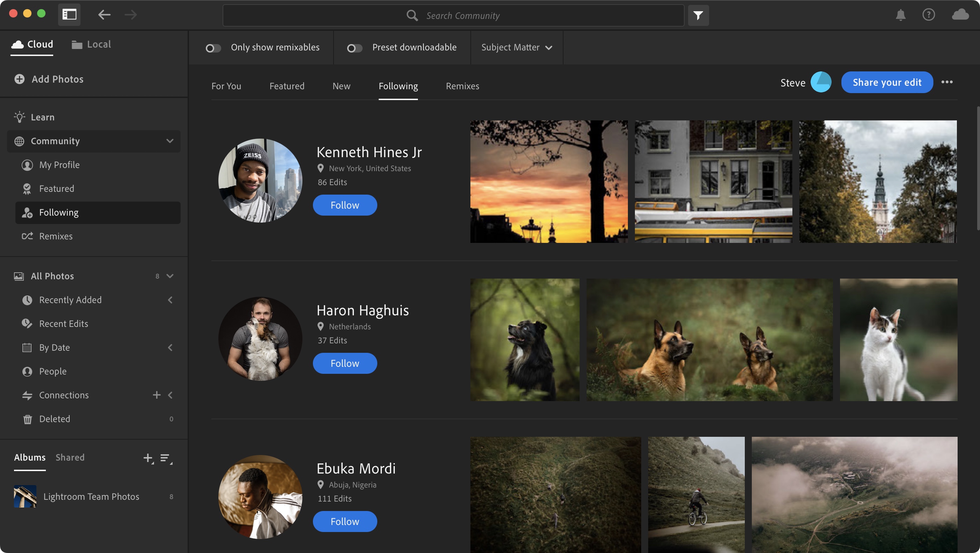Click the Add Photos plus icon

pos(19,79)
